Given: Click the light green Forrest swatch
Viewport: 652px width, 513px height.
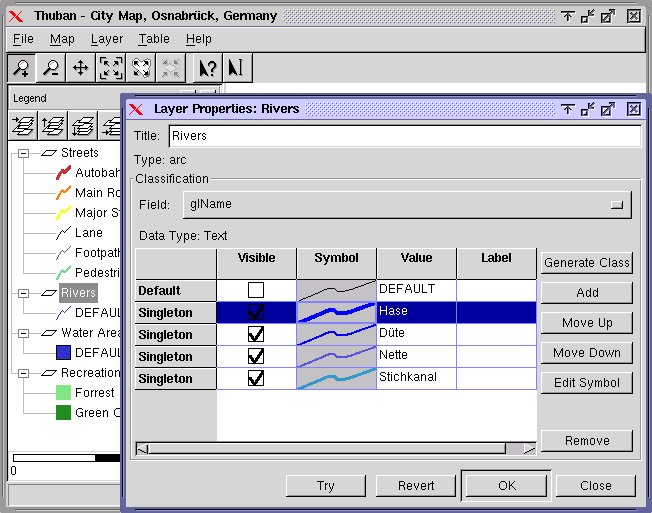Looking at the screenshot, I should click(x=63, y=392).
